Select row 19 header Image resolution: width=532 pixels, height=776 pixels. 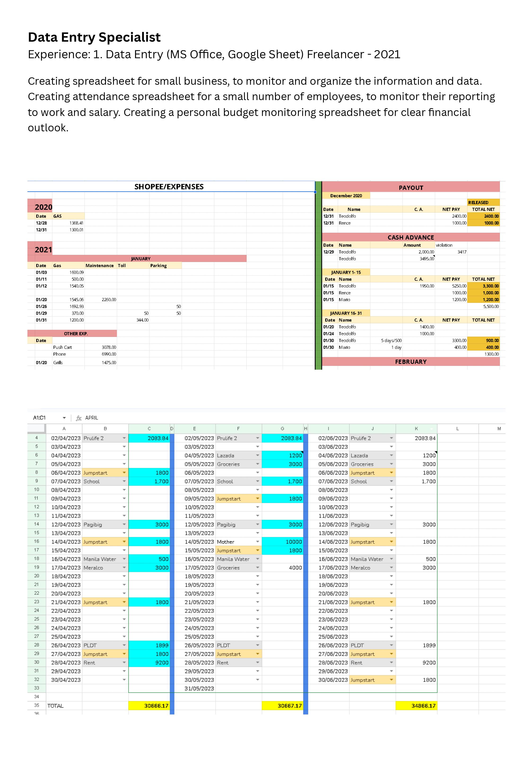pyautogui.click(x=37, y=567)
